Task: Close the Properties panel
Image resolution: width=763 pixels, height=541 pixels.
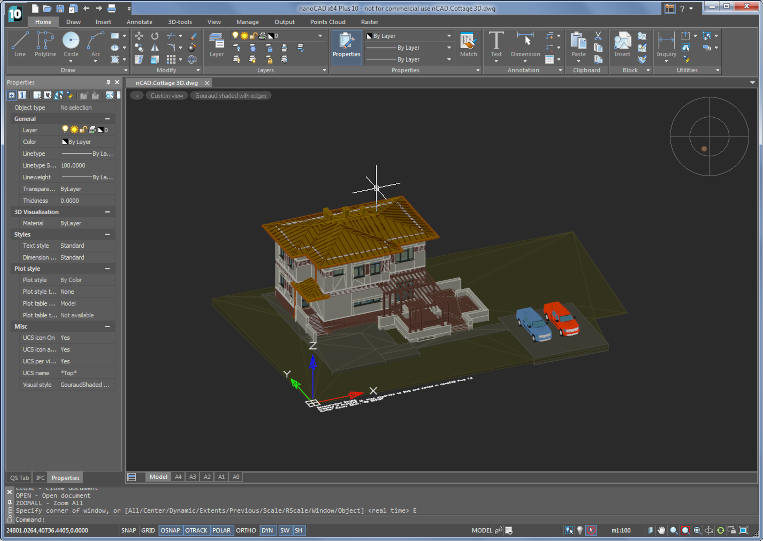Action: pyautogui.click(x=117, y=82)
